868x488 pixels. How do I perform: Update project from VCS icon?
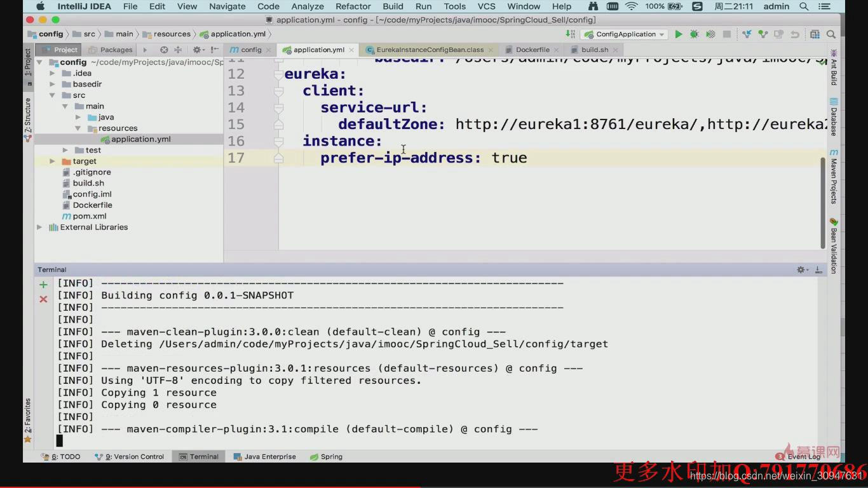coord(747,34)
